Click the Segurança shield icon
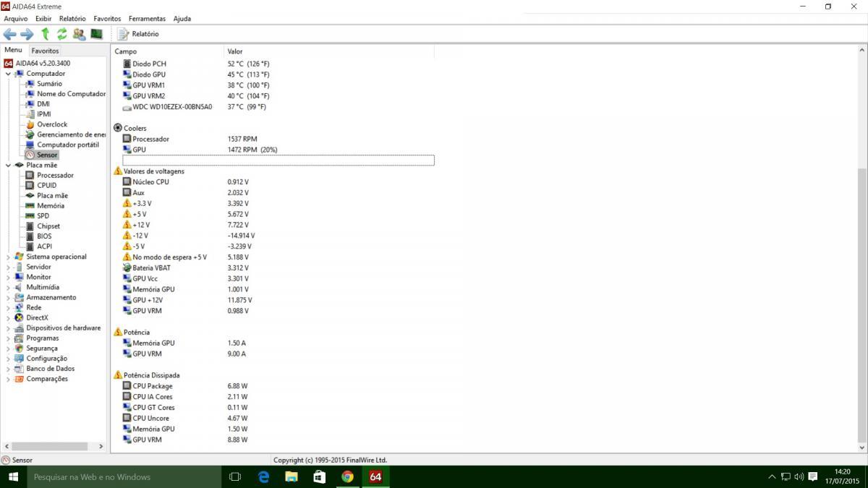Screen dimensions: 868x488 [20, 348]
